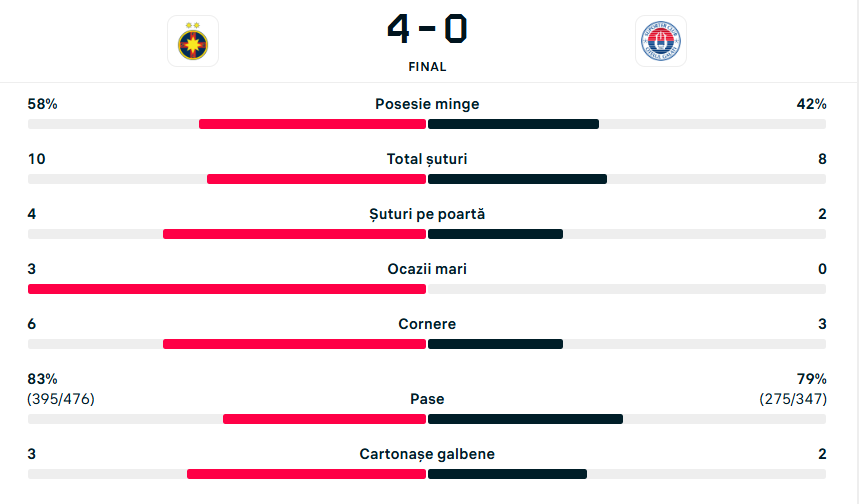Click the Ocazii mari stat label
This screenshot has width=859, height=504.
[427, 269]
